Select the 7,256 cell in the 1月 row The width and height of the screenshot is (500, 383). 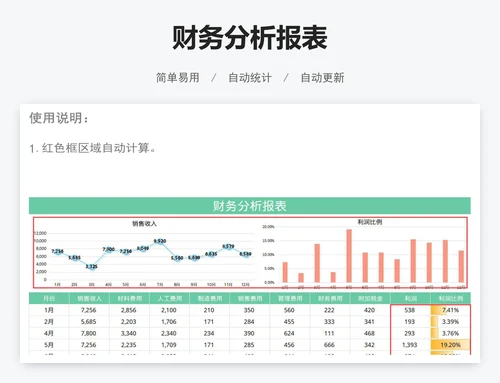[89, 310]
